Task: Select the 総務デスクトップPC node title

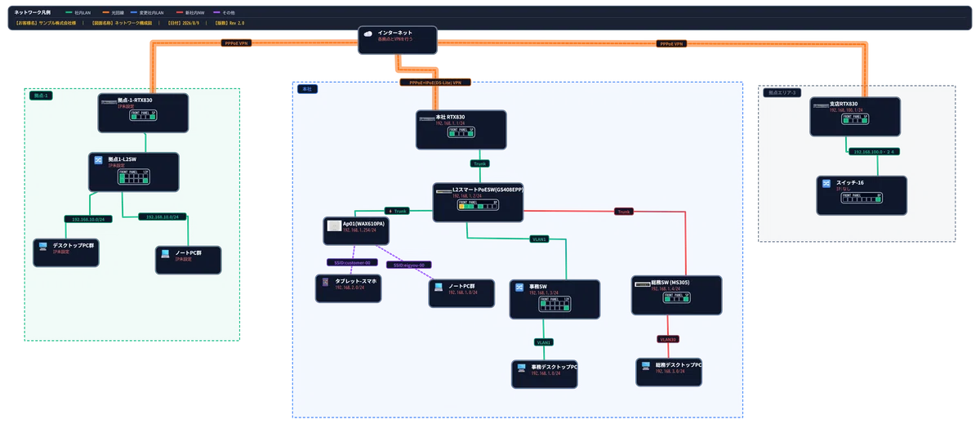Action: 678,364
